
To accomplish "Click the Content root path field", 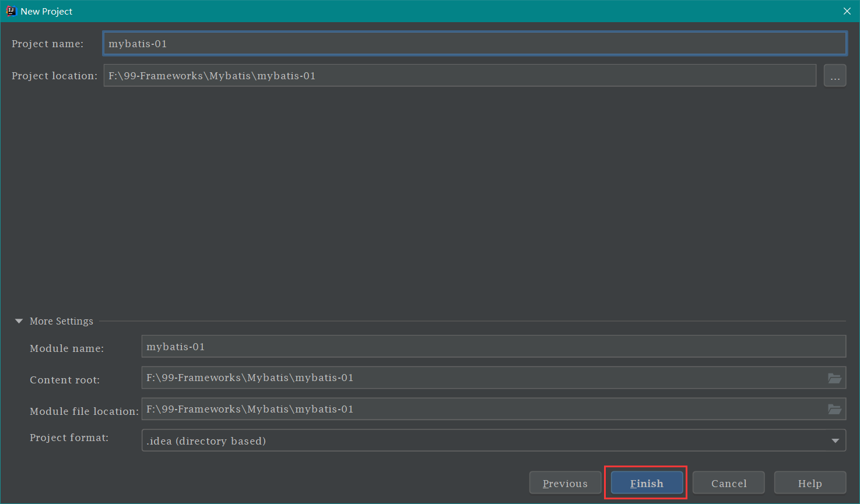I will (483, 378).
